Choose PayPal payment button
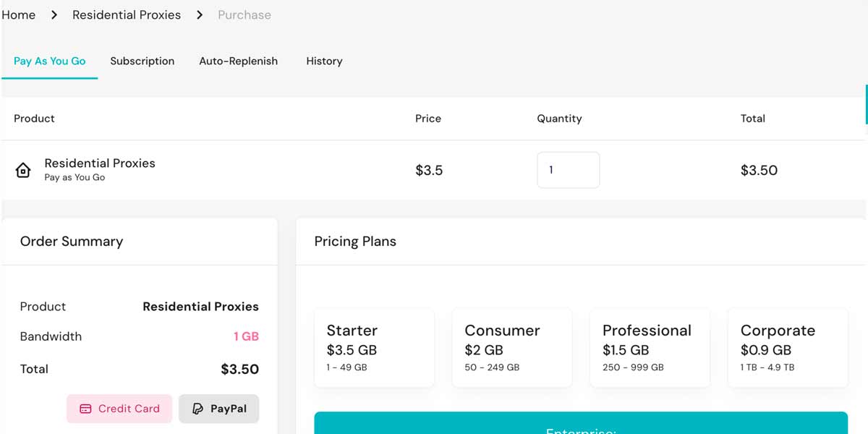 coord(218,409)
